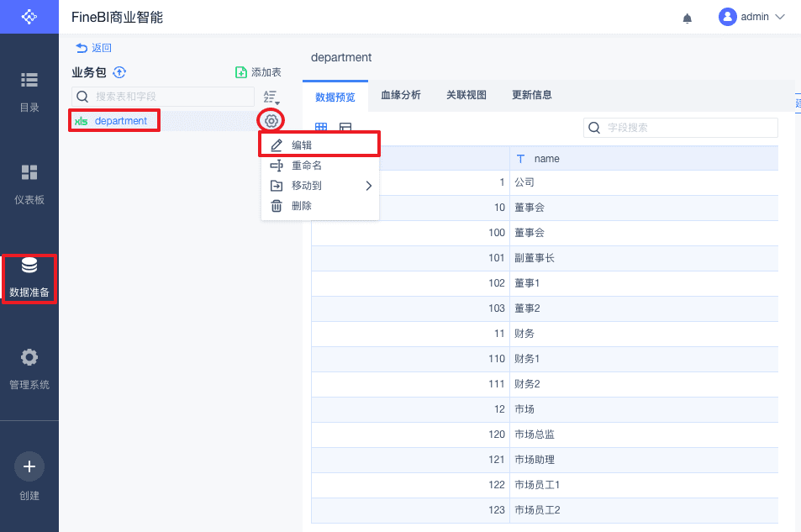Select 删除 in the context menu
This screenshot has width=801, height=532.
coord(301,206)
